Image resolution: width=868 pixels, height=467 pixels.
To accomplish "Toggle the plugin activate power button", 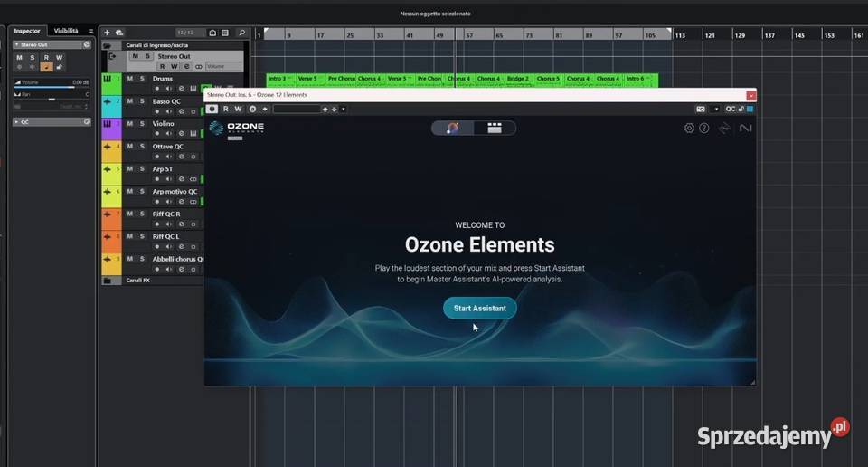I will (212, 110).
